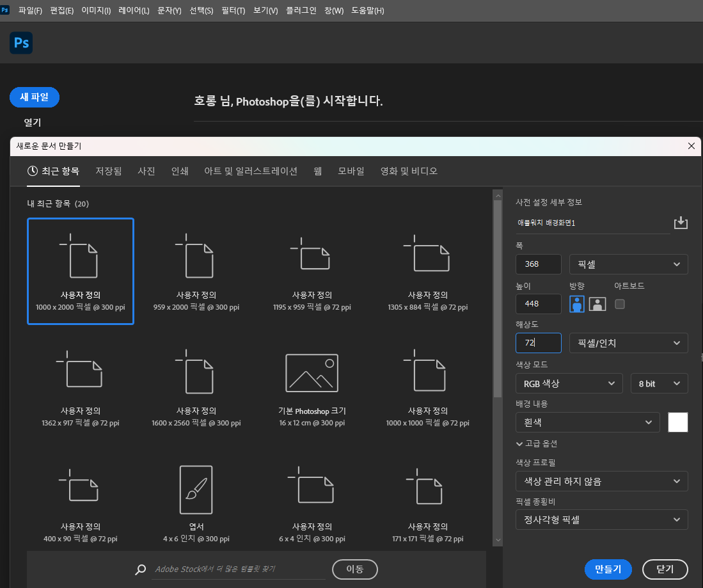Click the small Ps icon in the menu bar
Viewport: 703px width, 588px height.
tap(4, 10)
